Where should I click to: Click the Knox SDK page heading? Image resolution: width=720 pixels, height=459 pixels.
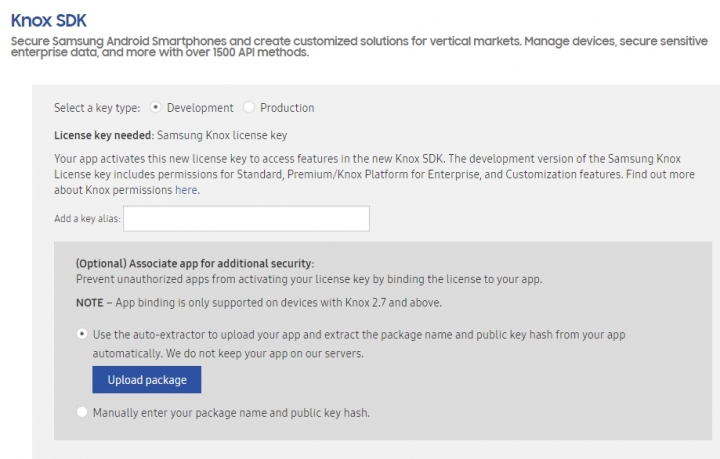click(49, 21)
